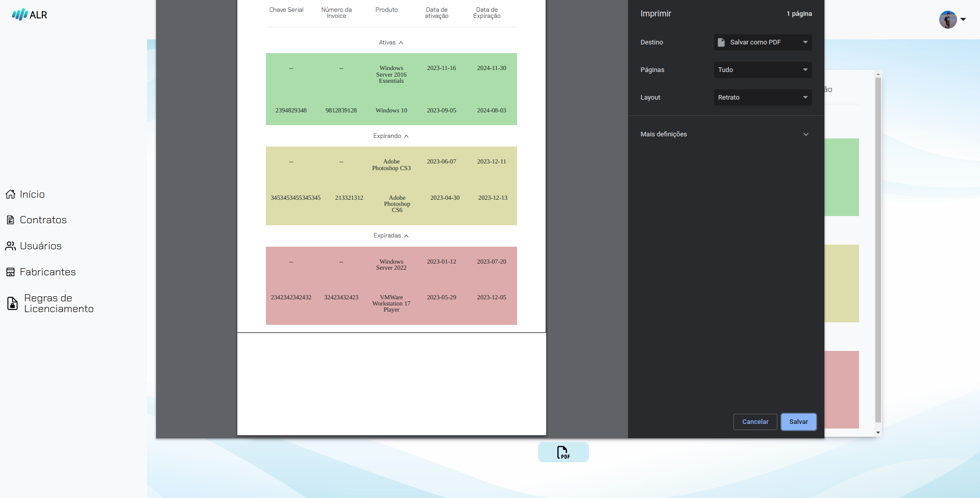Viewport: 980px width, 498px height.
Task: Open the Destino dropdown Salvar como PDF
Action: pos(763,42)
